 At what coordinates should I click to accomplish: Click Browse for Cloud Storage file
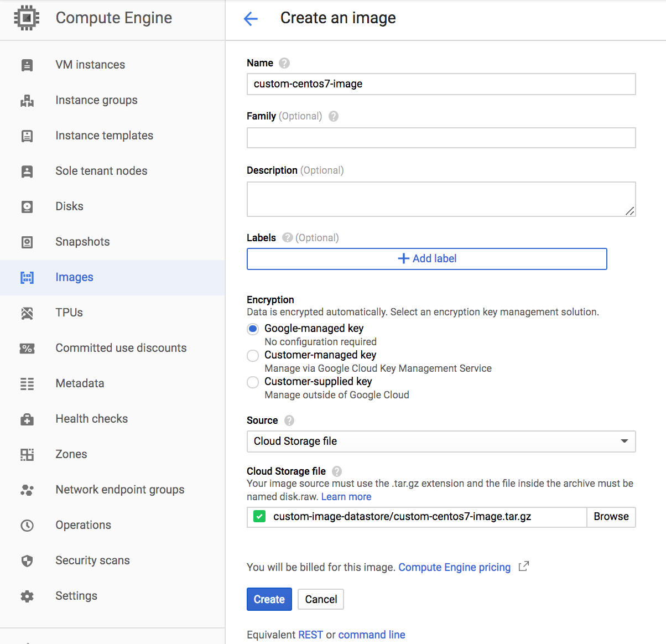point(611,517)
